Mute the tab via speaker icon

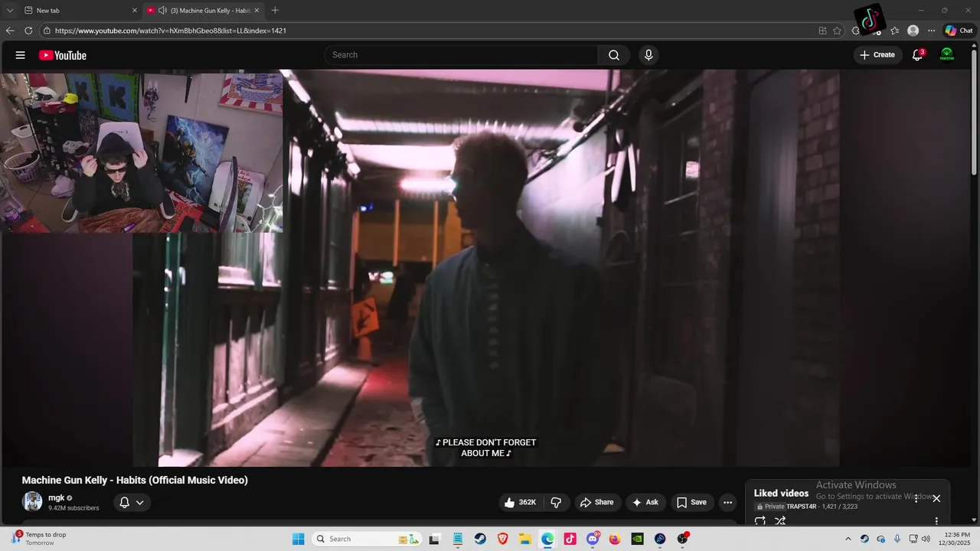[x=162, y=10]
